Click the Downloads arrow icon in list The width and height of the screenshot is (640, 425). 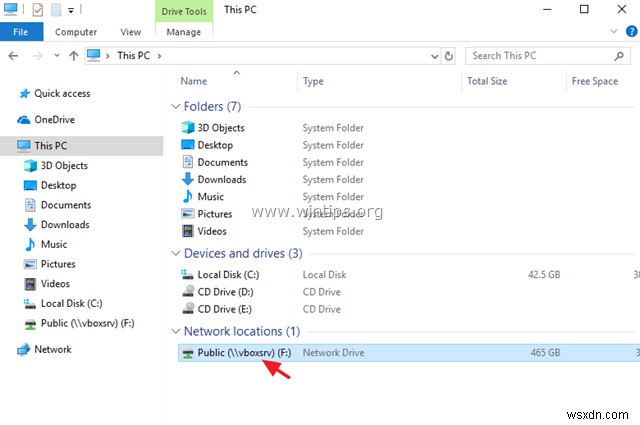coord(188,179)
